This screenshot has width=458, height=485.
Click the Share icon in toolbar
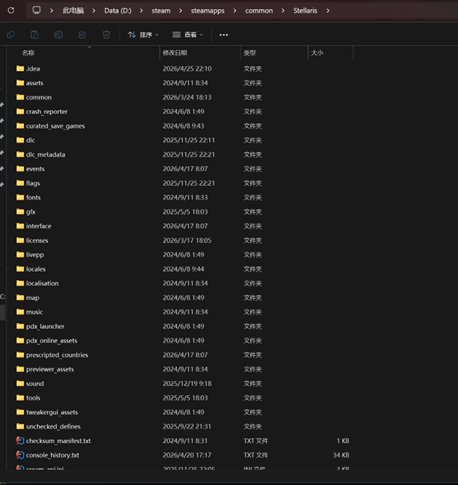click(x=82, y=35)
